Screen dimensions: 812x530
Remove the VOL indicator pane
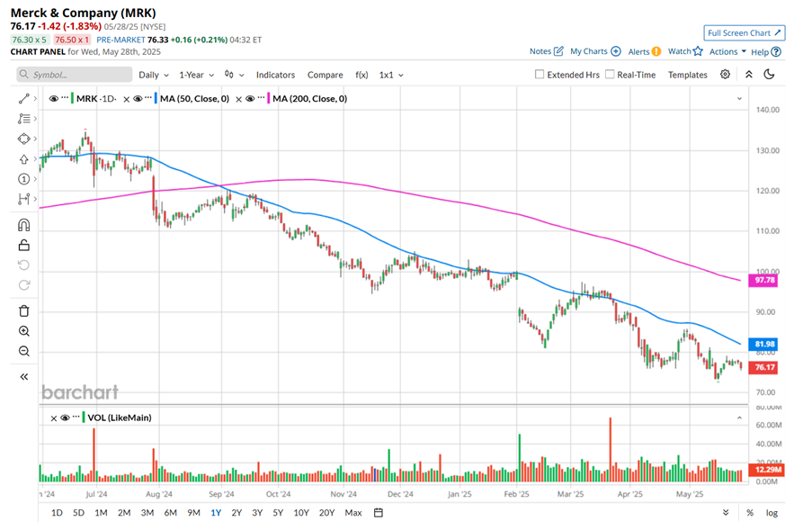pyautogui.click(x=53, y=418)
